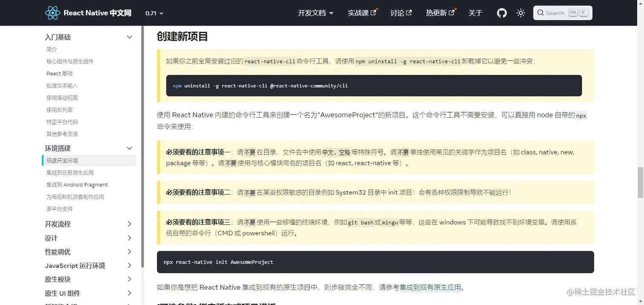This screenshot has height=305, width=644.
Task: Click the 创建新项目 heading
Action: [x=182, y=36]
